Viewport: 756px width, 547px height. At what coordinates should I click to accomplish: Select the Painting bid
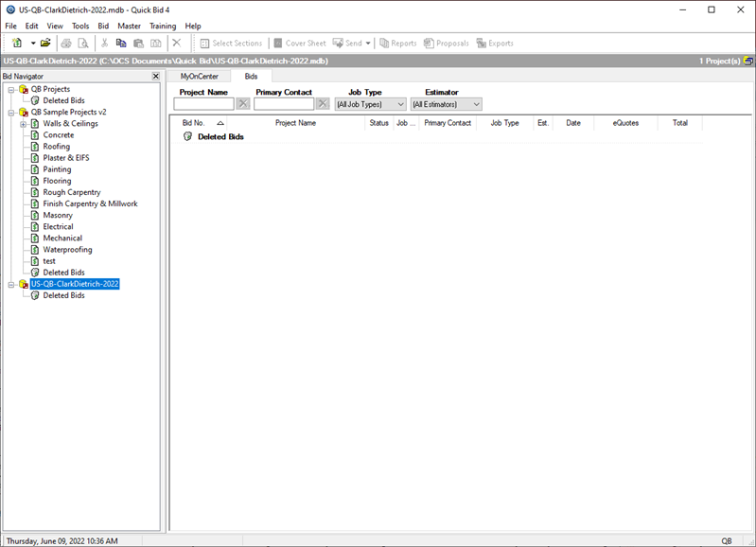[57, 169]
